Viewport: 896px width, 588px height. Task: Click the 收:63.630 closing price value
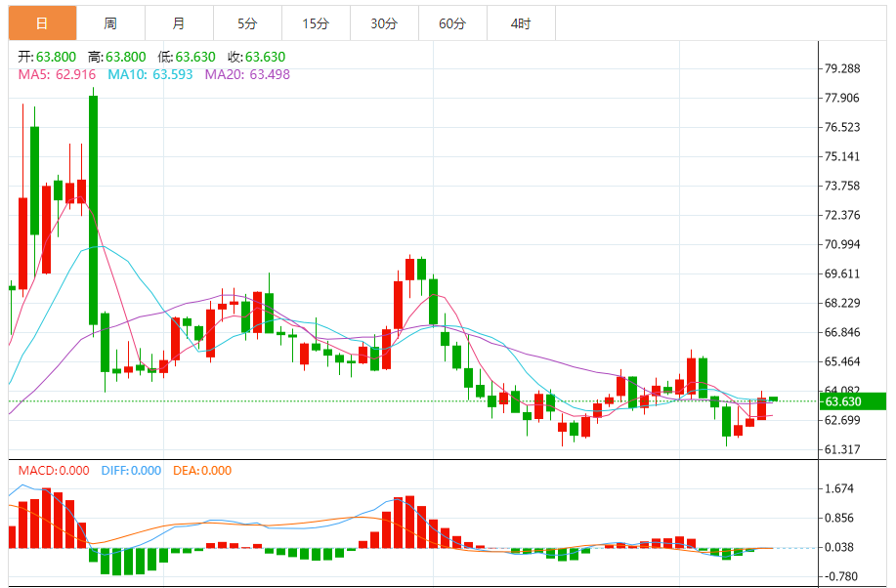[257, 58]
